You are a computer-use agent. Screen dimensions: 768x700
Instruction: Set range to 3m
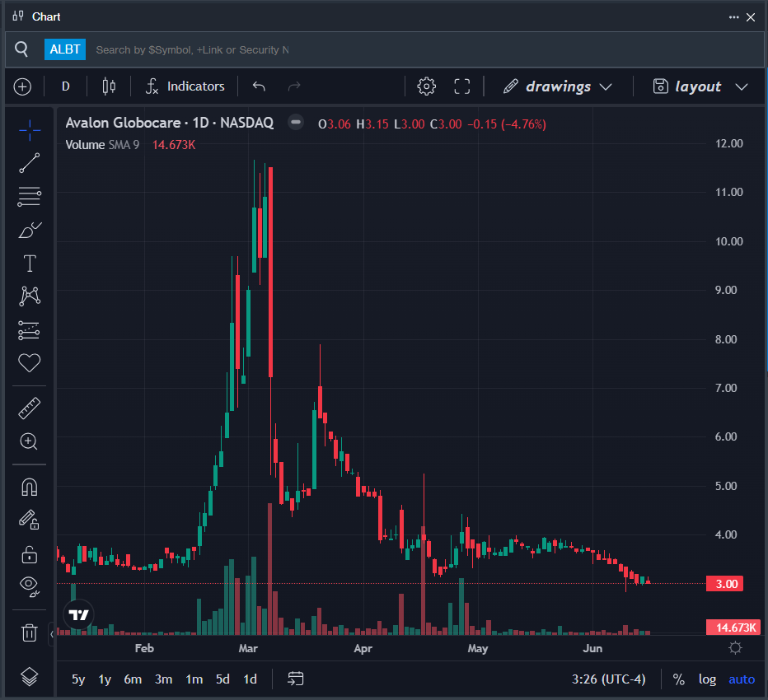(x=164, y=679)
